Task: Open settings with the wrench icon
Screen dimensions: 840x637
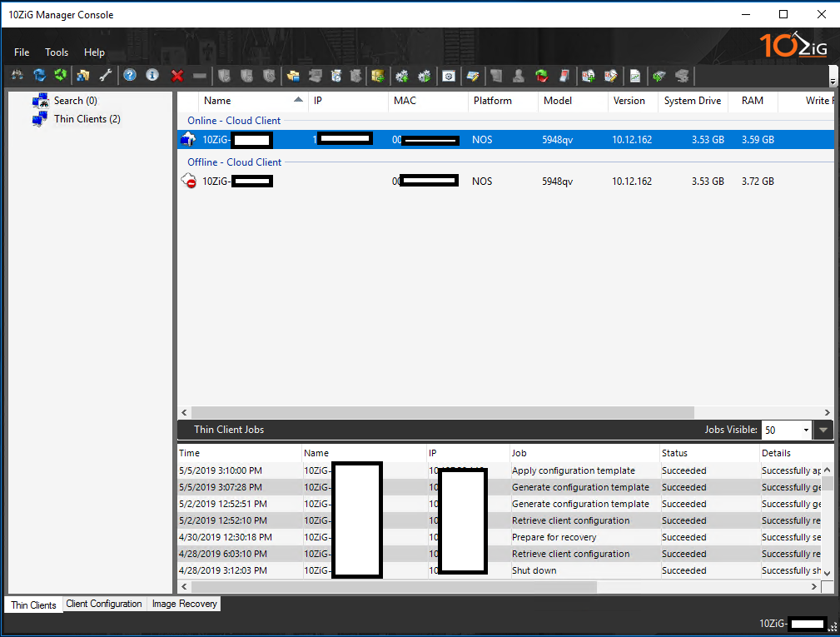Action: [106, 76]
